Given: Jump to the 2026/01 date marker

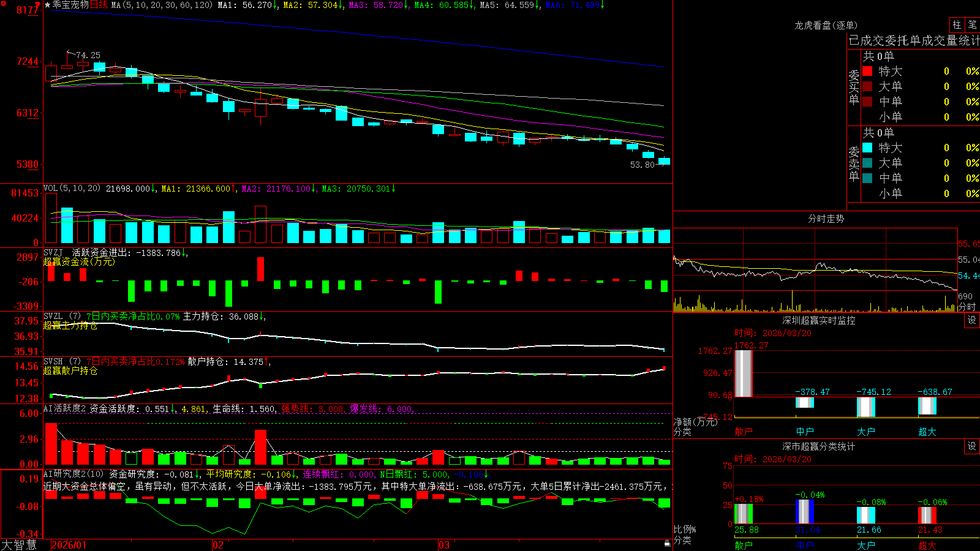Looking at the screenshot, I should coord(69,545).
